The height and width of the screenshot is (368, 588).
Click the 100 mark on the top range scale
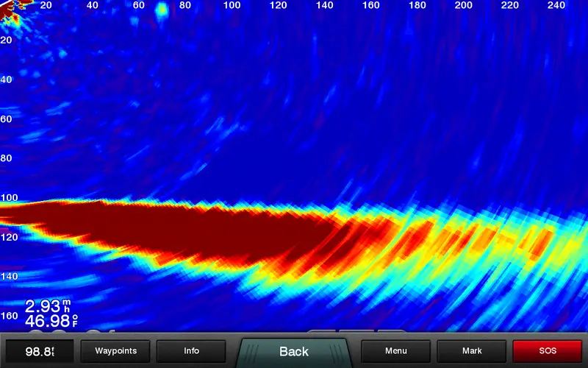(x=232, y=5)
